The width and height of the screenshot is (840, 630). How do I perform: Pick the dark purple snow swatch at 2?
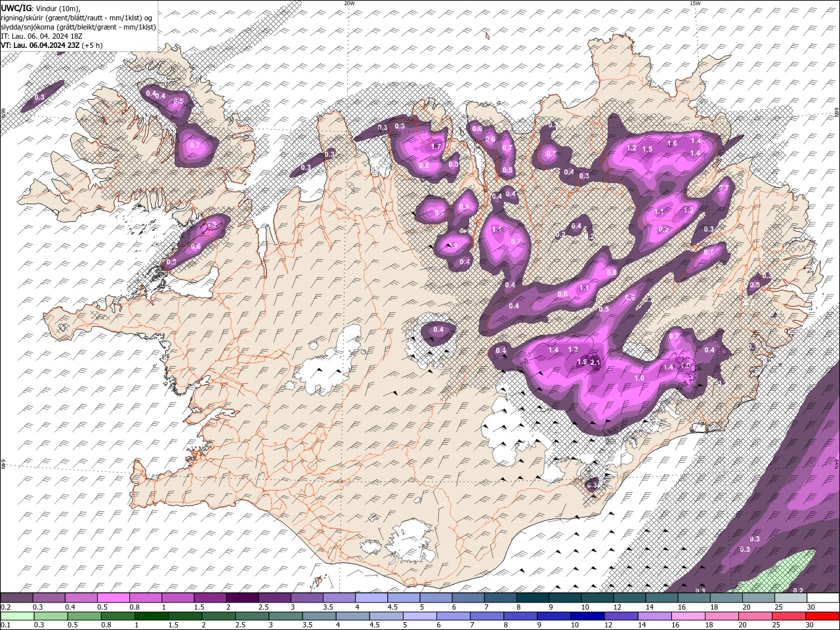pyautogui.click(x=242, y=598)
